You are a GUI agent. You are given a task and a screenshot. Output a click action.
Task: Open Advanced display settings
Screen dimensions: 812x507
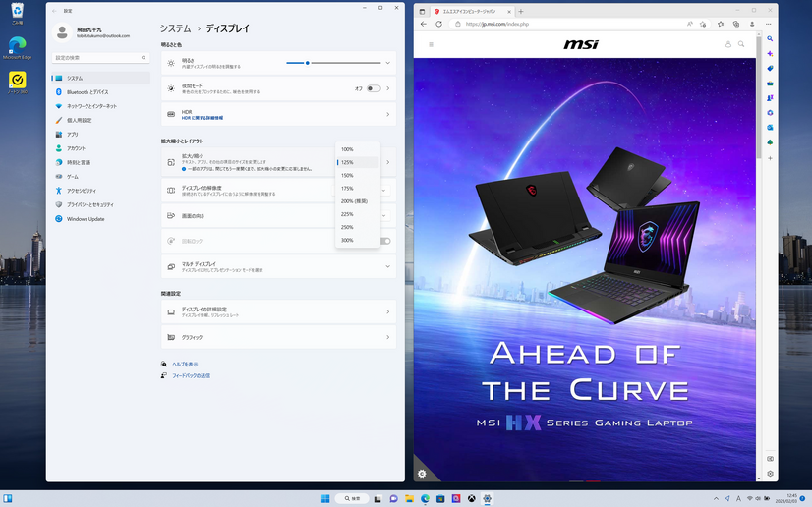(278, 311)
